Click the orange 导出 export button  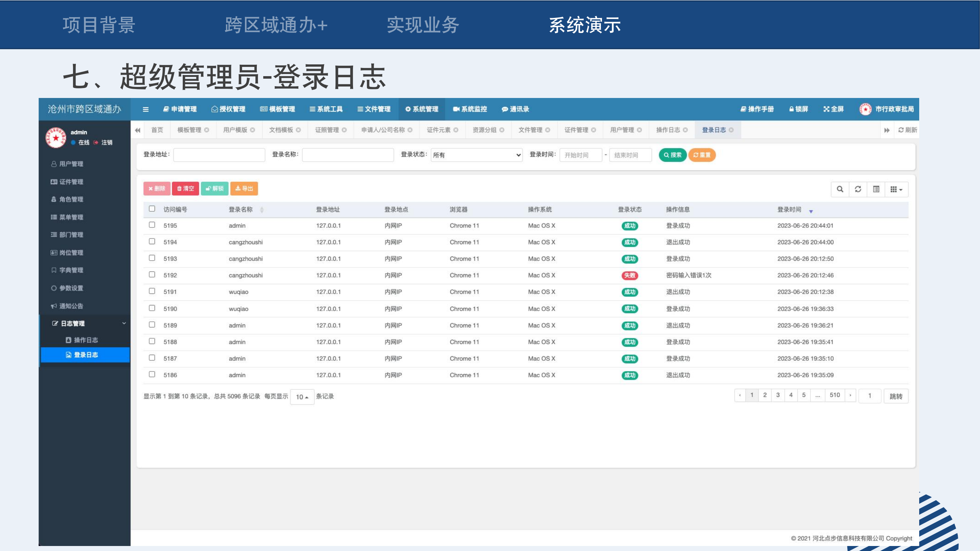[x=244, y=188]
